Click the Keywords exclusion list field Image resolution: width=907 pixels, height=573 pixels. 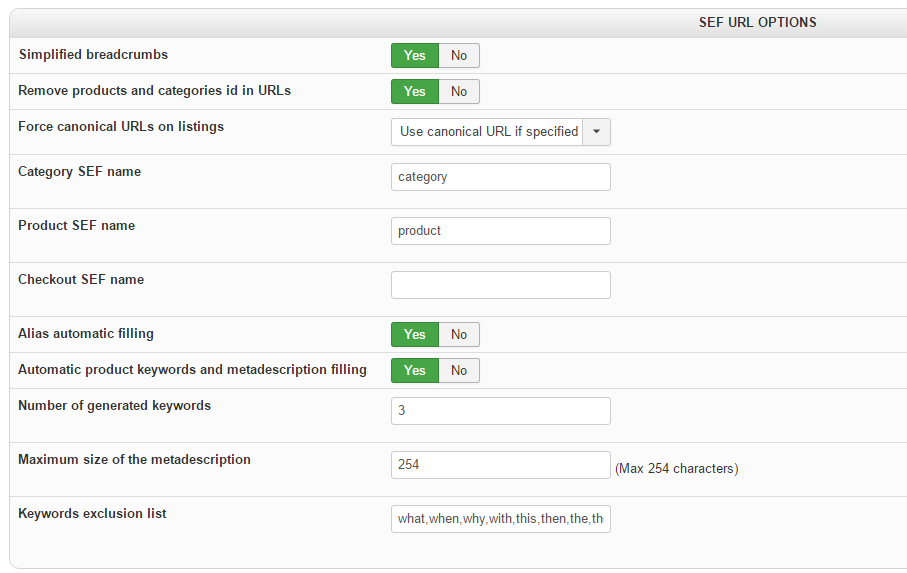coord(500,519)
